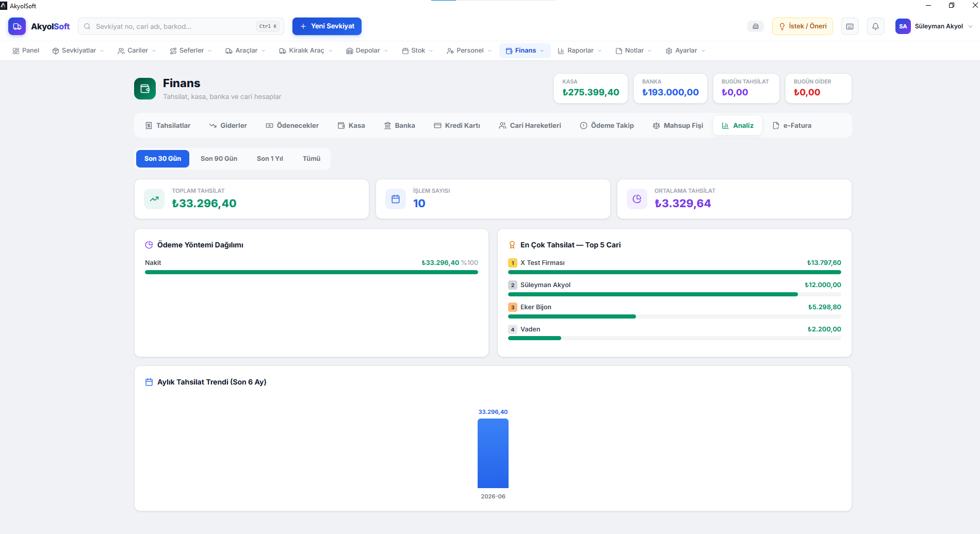This screenshot has width=980, height=534.
Task: Expand the Cariler dropdown
Action: [x=137, y=51]
